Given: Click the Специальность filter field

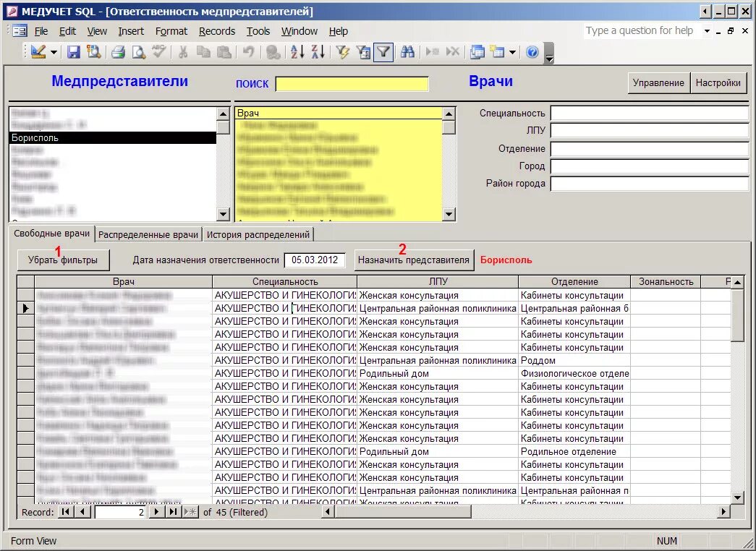Looking at the screenshot, I should 650,114.
